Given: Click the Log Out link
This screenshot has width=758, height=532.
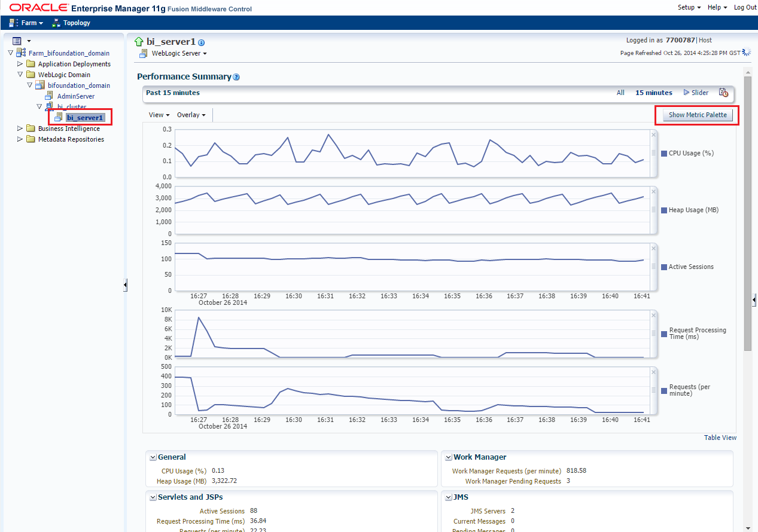Looking at the screenshot, I should click(x=745, y=7).
